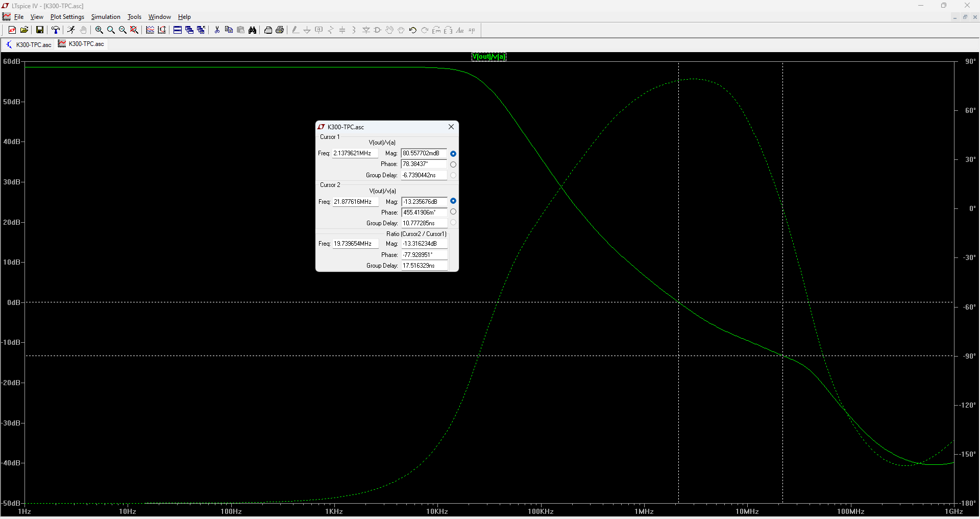The image size is (980, 519).
Task: Click the Zoom to Fit icon
Action: [x=134, y=30]
